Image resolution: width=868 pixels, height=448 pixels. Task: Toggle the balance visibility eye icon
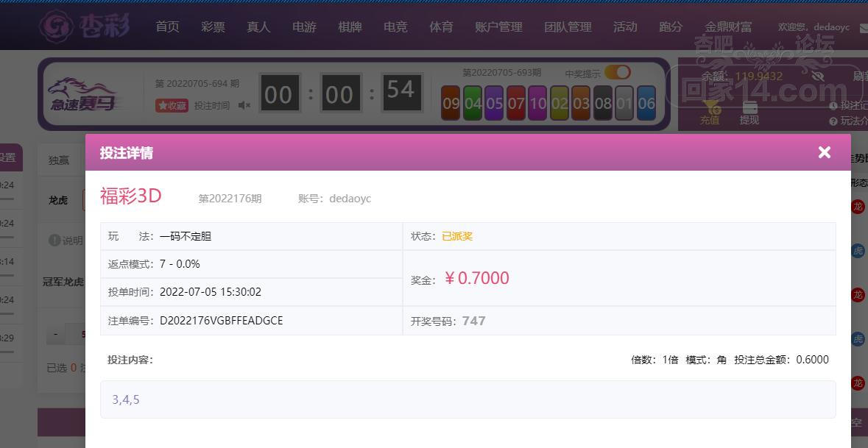[817, 77]
